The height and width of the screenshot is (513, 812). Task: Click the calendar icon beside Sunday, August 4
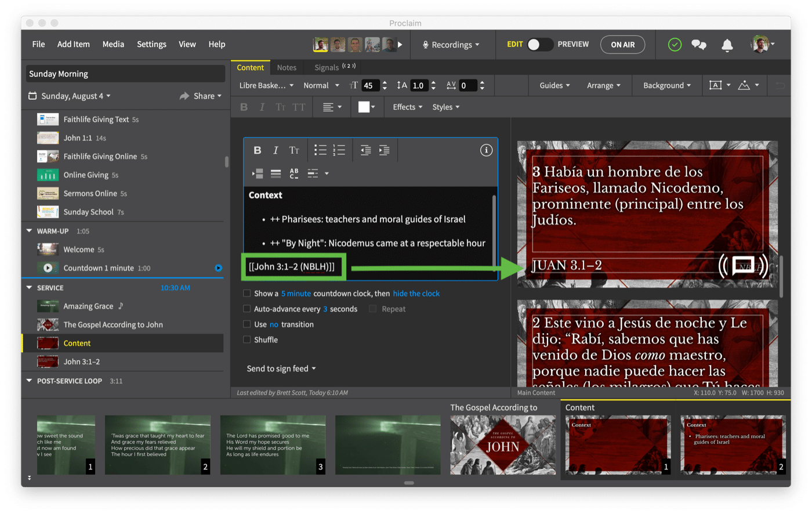click(x=32, y=96)
